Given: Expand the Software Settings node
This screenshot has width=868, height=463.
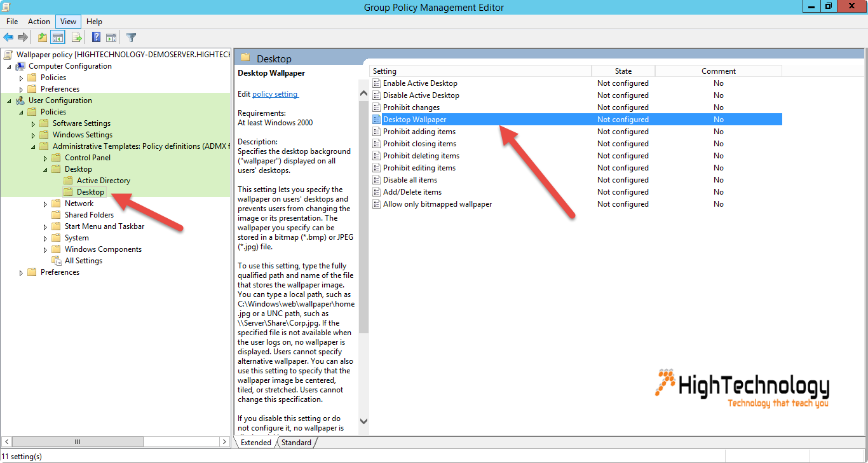Looking at the screenshot, I should coord(33,123).
